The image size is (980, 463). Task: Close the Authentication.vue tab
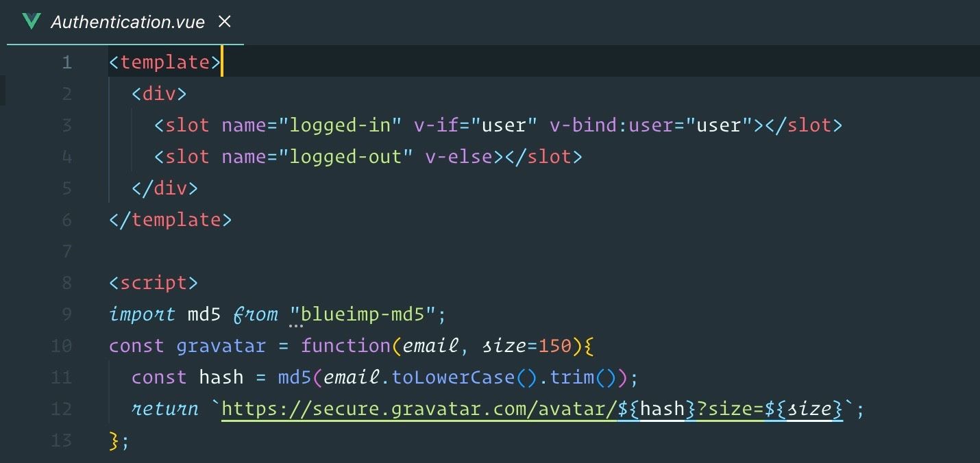(x=224, y=21)
